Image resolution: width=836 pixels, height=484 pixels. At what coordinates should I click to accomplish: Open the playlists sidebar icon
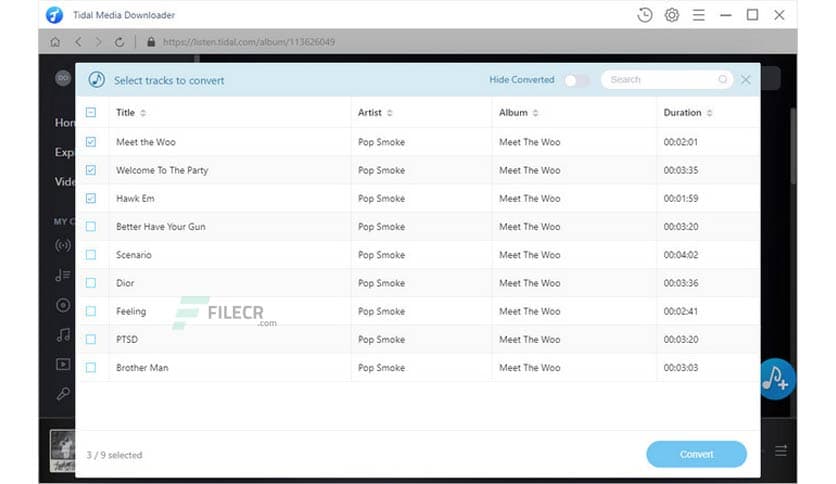click(63, 275)
